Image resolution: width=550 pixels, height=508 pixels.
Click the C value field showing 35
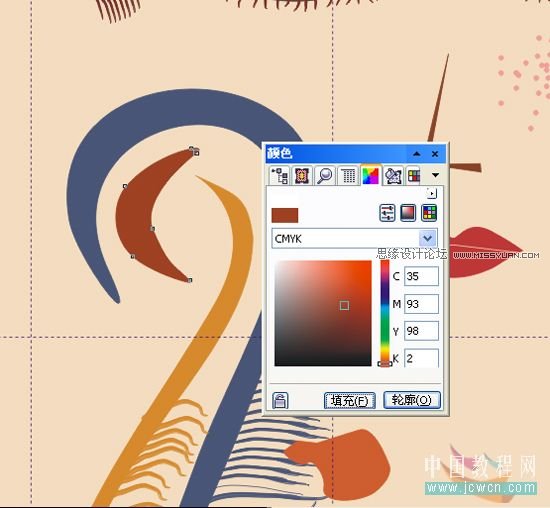point(421,276)
